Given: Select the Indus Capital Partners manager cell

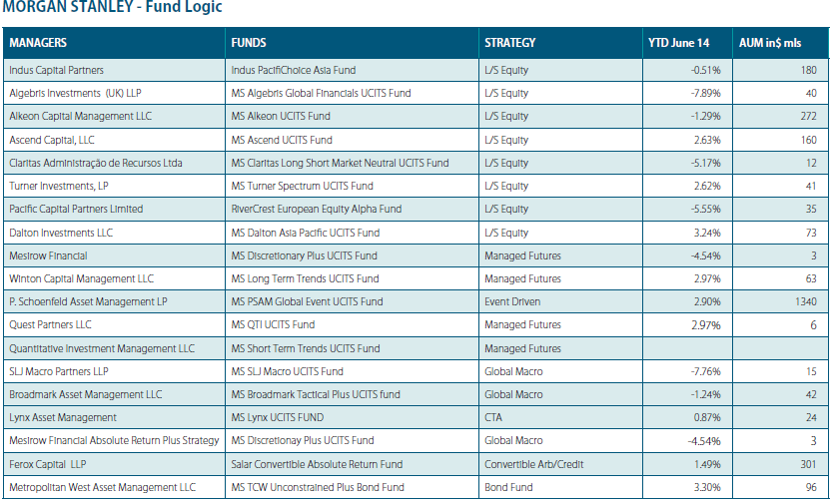Looking at the screenshot, I should click(56, 71).
